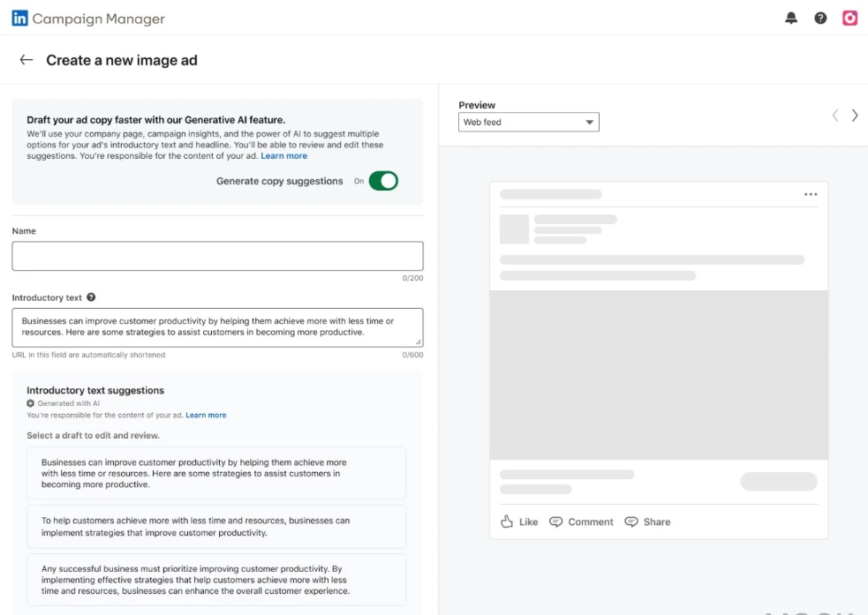
Task: Click the 'Preview' label
Action: 477,105
